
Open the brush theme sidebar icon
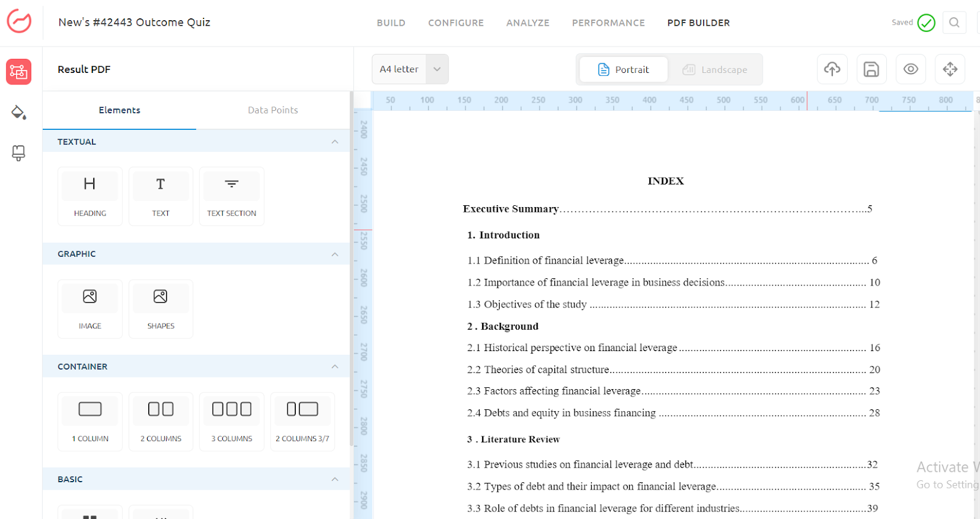pyautogui.click(x=18, y=153)
